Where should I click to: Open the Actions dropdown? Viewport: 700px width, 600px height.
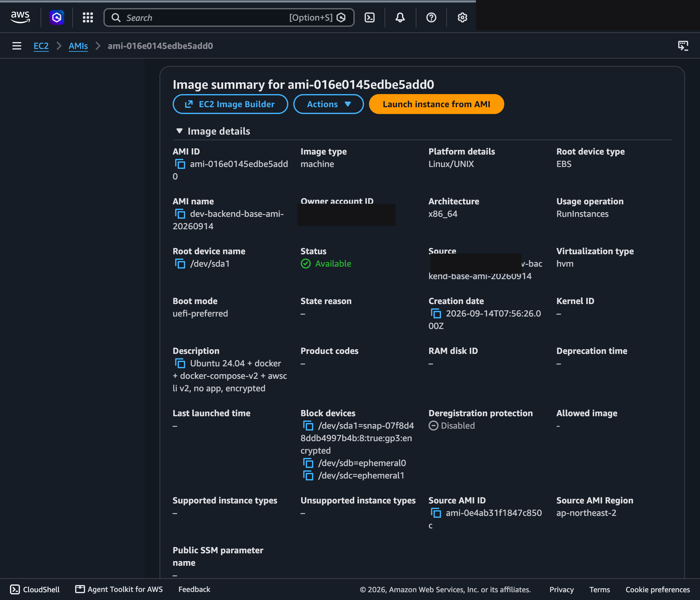328,104
